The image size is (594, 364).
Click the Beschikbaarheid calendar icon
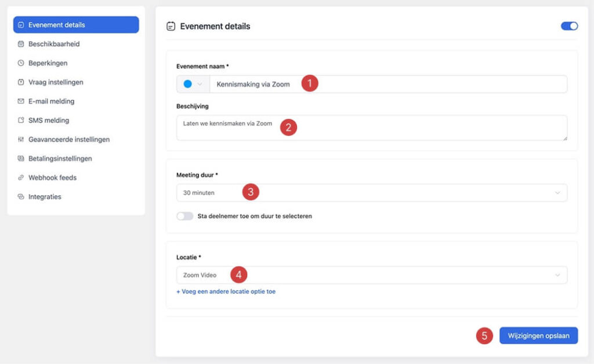[21, 44]
